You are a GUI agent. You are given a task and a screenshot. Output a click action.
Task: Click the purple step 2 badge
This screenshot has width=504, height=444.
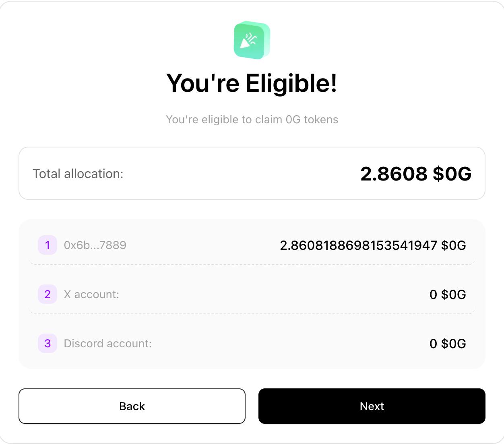(x=48, y=294)
